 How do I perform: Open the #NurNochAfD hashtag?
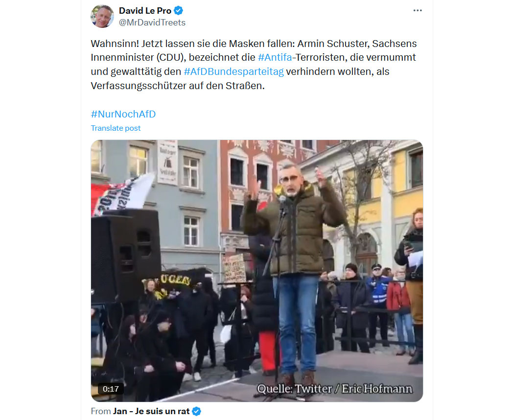123,114
